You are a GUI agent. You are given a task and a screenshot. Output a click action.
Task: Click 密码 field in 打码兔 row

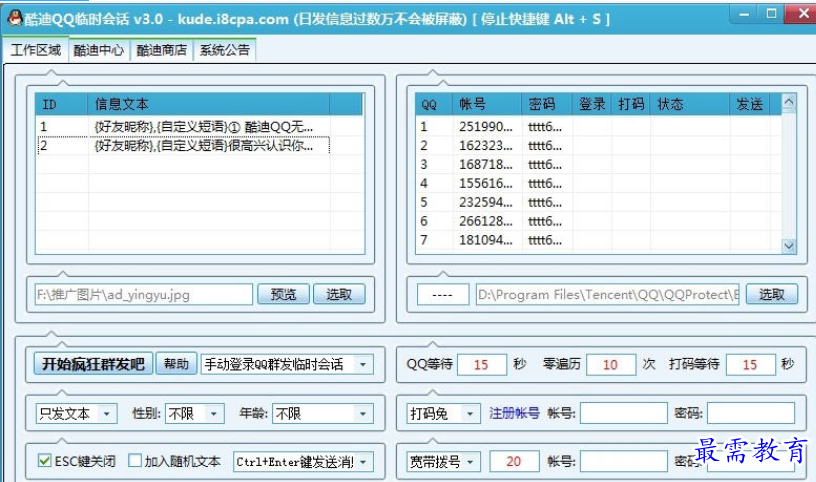point(751,413)
